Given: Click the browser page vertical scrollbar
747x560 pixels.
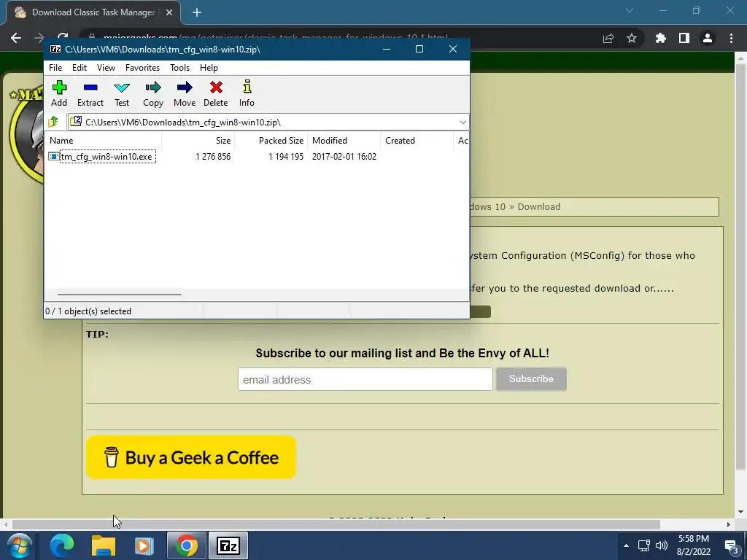Looking at the screenshot, I should (740, 267).
